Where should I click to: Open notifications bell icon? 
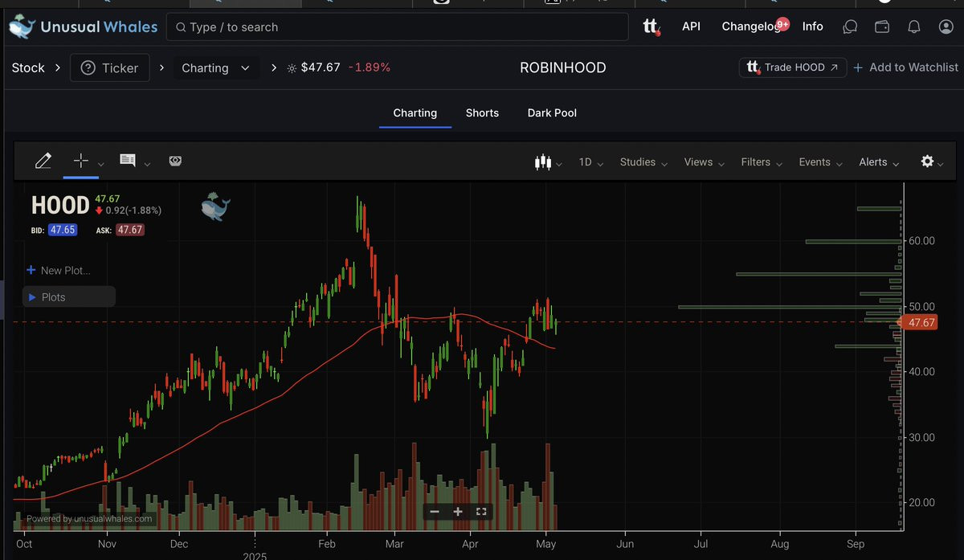click(x=914, y=27)
